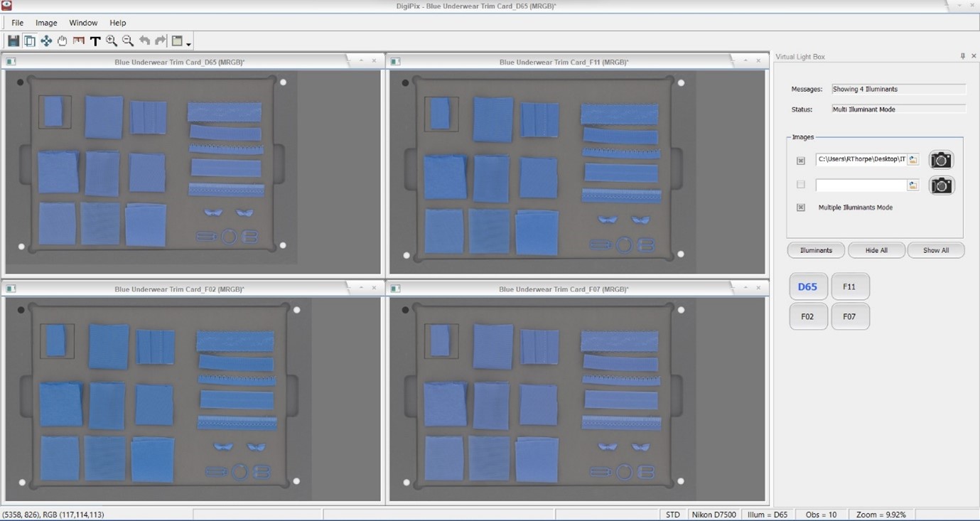The height and width of the screenshot is (521, 980).
Task: Open the File menu
Action: (x=17, y=23)
